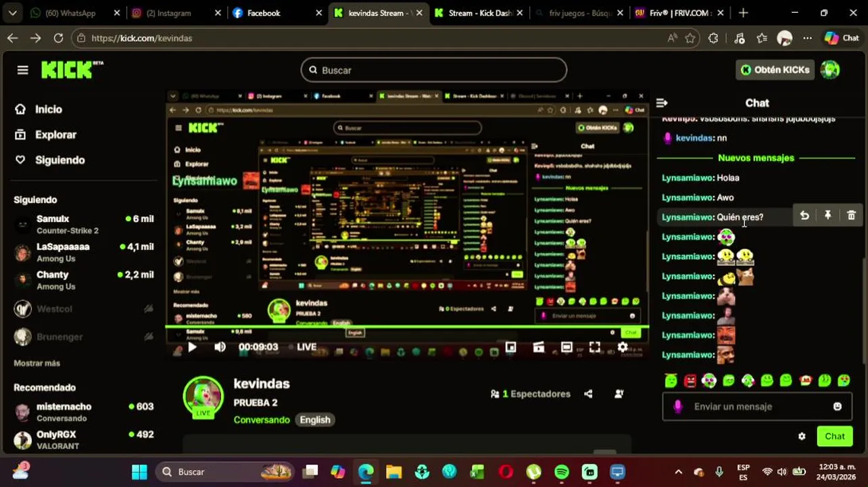The image size is (868, 487).
Task: Reply to the 'Quién eres?' message
Action: point(804,216)
